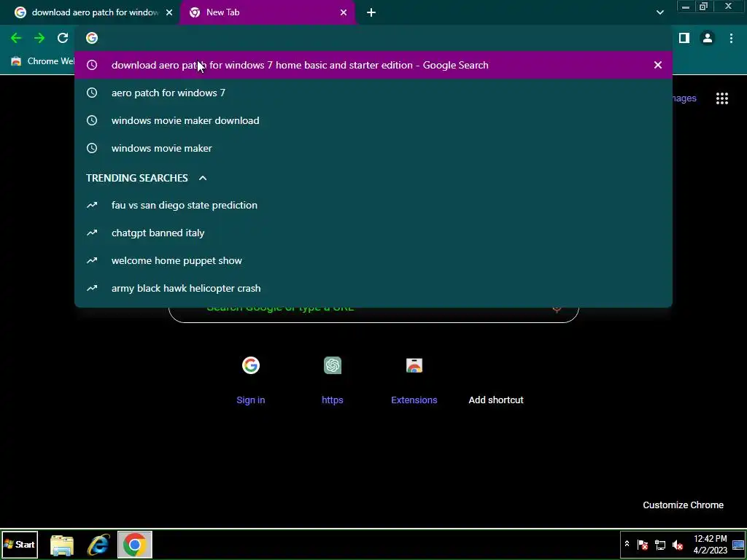
Task: Click the Show desktop button
Action: click(x=738, y=545)
